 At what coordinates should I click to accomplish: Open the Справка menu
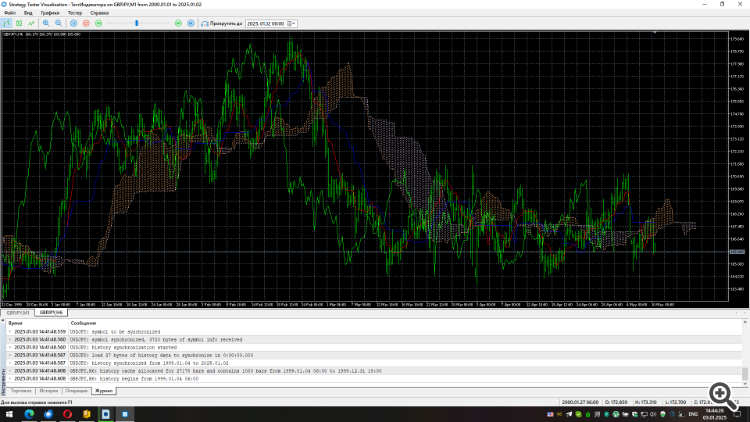click(99, 13)
